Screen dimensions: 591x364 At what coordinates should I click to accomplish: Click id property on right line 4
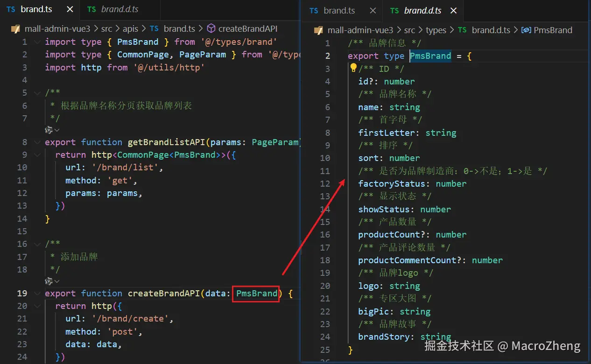[364, 81]
